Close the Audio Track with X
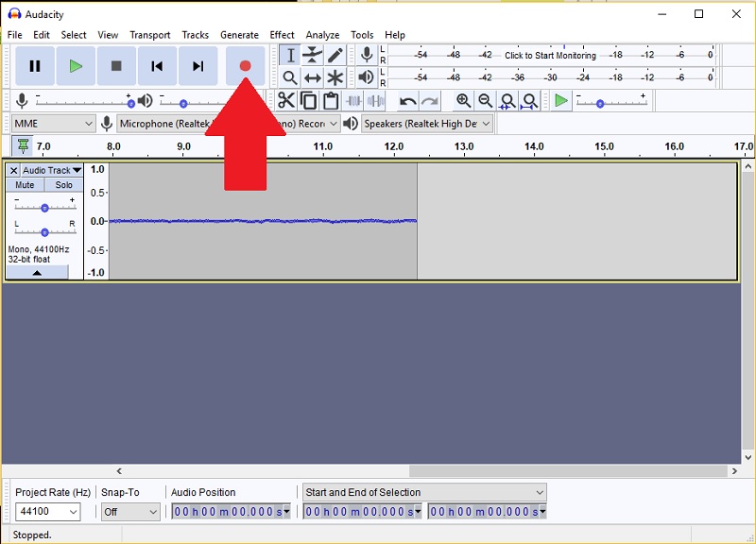 pyautogui.click(x=13, y=170)
